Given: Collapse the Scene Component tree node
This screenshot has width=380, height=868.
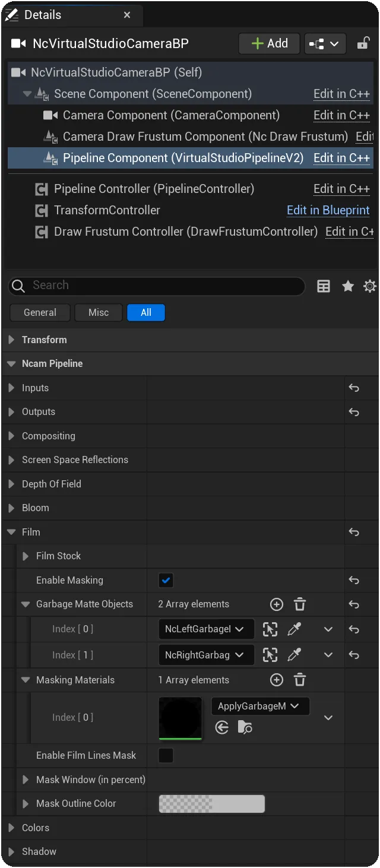Looking at the screenshot, I should tap(27, 94).
